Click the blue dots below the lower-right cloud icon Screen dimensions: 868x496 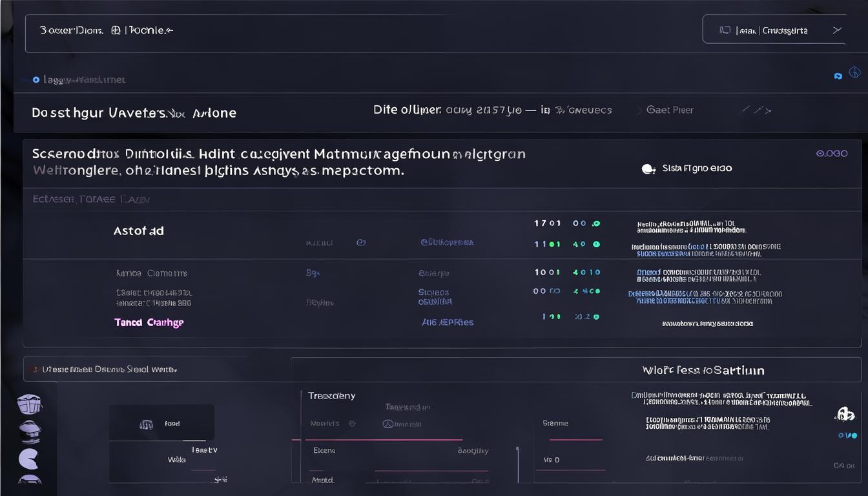[x=848, y=435]
